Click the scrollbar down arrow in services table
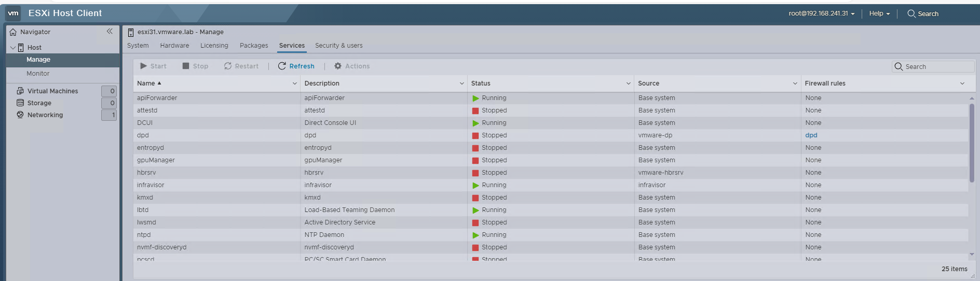This screenshot has width=980, height=281. coord(972,254)
